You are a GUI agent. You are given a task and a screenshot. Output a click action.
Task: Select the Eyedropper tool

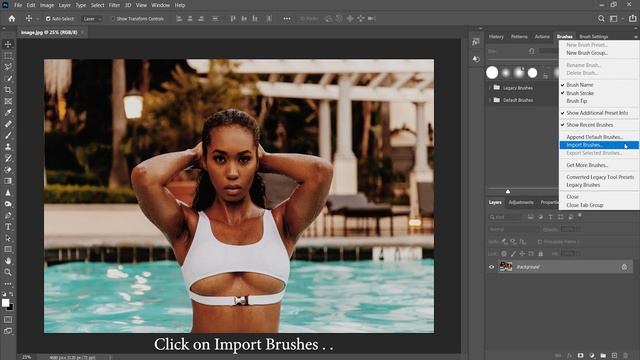pos(8,113)
